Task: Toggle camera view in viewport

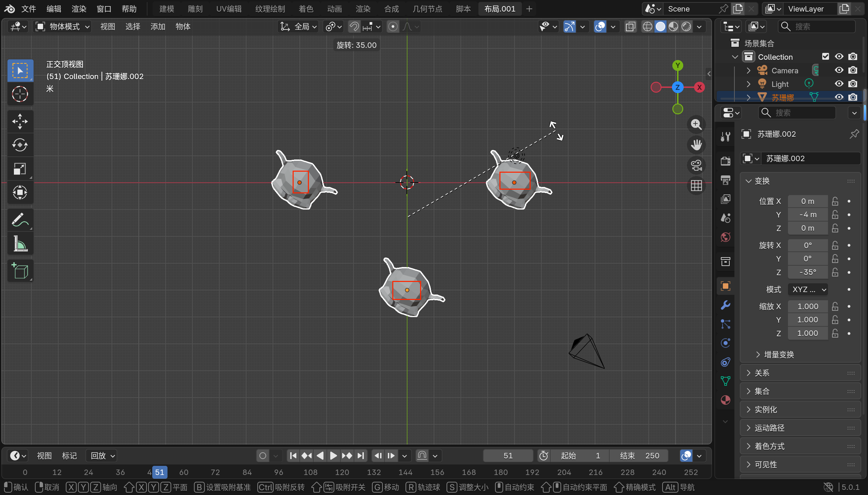Action: [696, 166]
